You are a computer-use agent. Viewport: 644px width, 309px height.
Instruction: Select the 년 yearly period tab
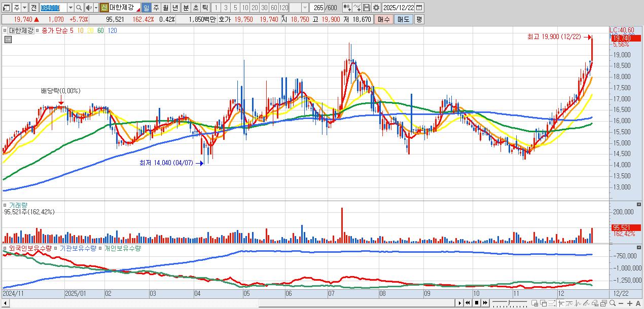[x=175, y=8]
